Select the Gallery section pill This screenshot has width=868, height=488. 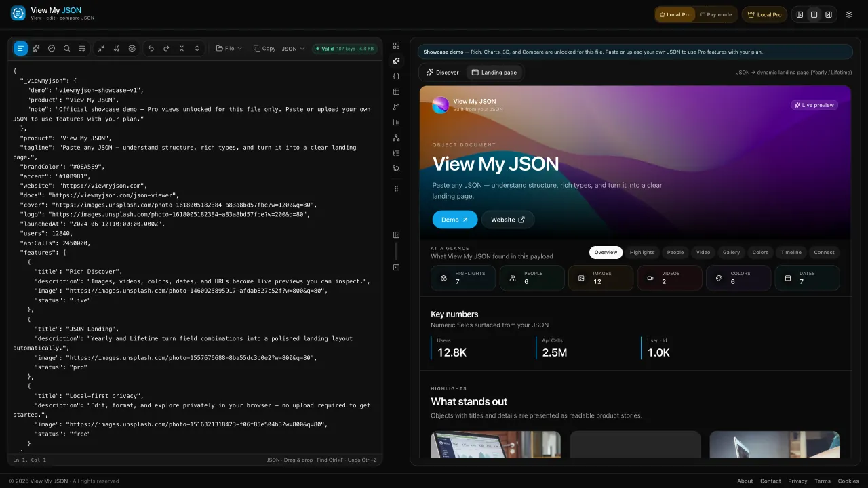point(731,252)
